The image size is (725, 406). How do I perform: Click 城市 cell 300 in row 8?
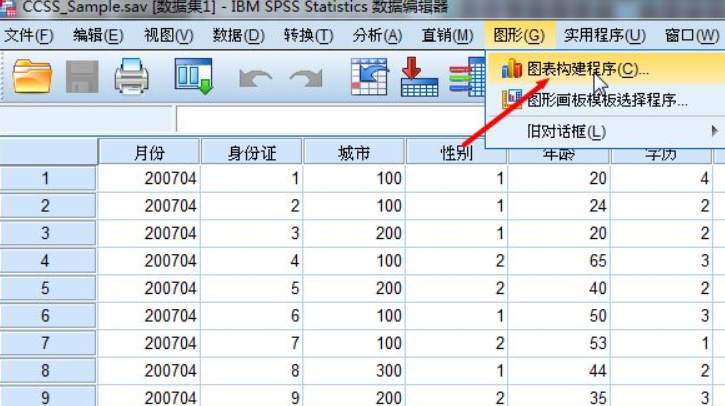[x=354, y=370]
